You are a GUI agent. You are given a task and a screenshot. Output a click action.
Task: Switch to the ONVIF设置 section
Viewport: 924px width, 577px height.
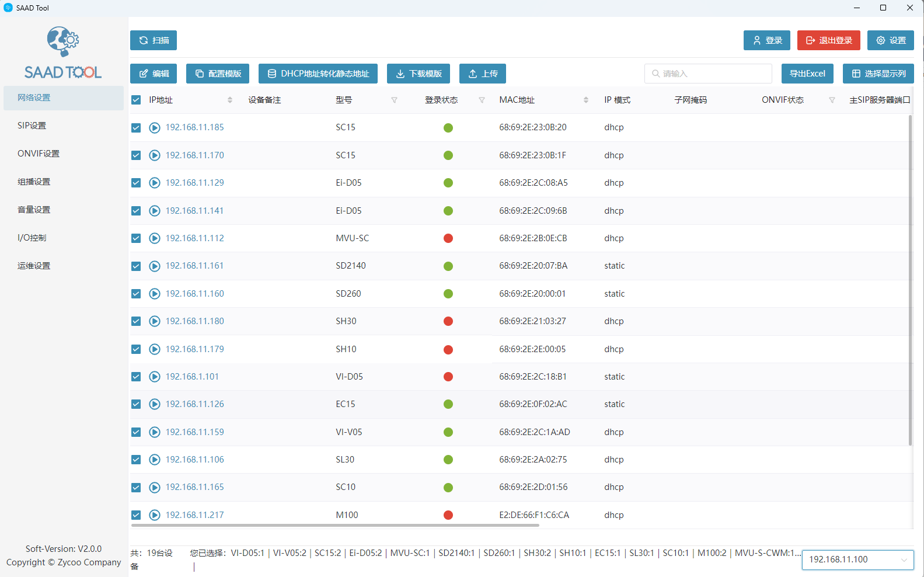point(39,154)
